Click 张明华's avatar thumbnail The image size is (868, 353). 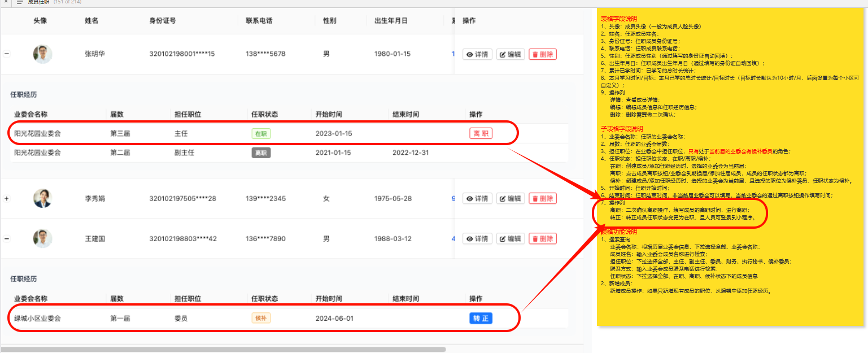click(x=43, y=54)
